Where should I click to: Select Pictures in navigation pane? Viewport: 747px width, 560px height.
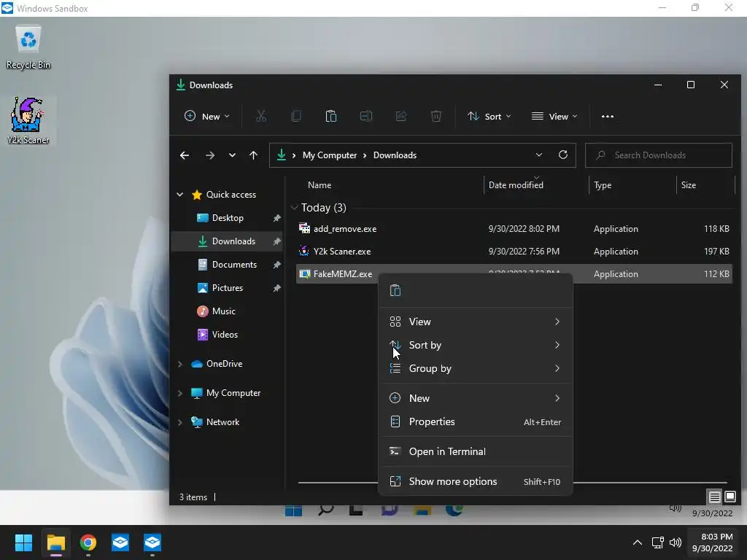(228, 287)
